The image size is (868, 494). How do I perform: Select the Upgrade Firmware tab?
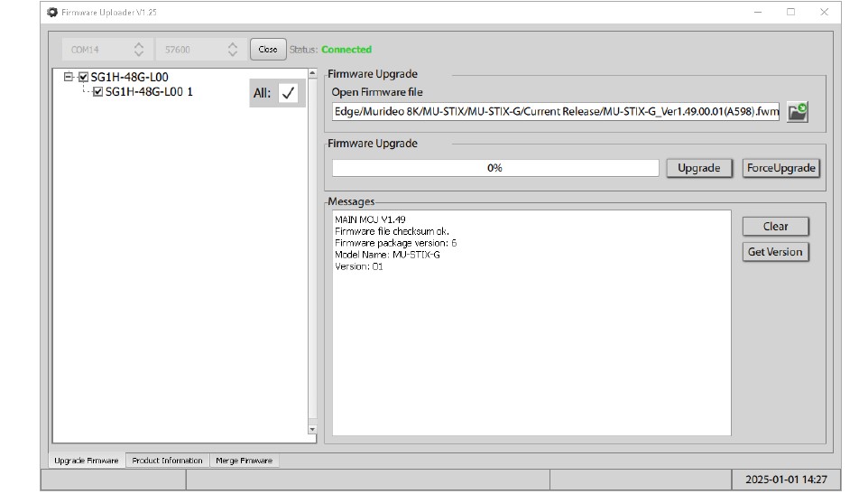tap(86, 461)
